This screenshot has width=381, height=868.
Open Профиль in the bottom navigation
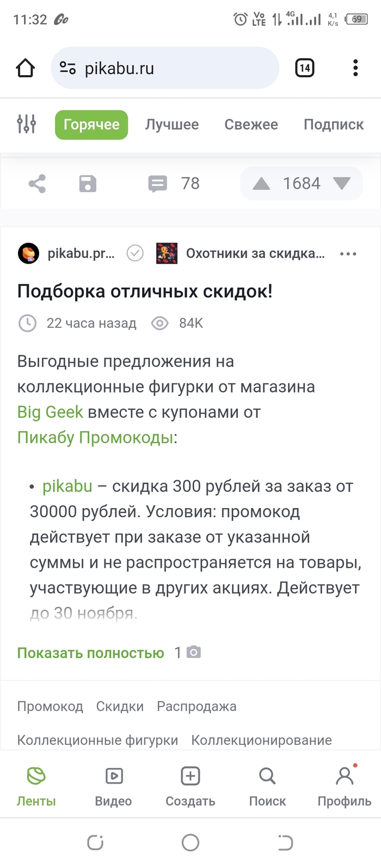tap(345, 786)
